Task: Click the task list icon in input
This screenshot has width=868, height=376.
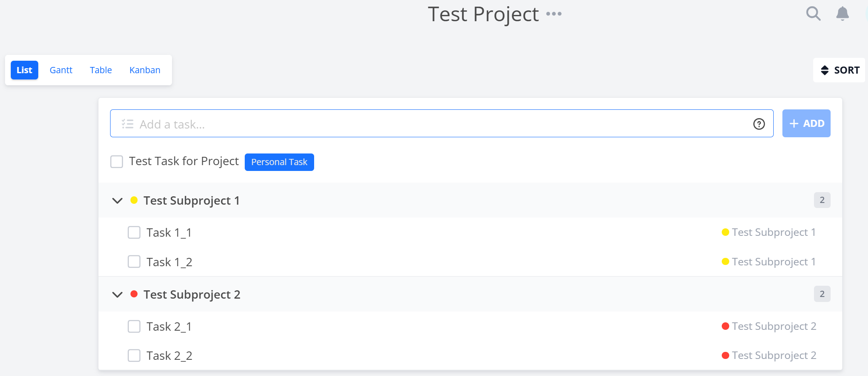Action: (x=128, y=124)
